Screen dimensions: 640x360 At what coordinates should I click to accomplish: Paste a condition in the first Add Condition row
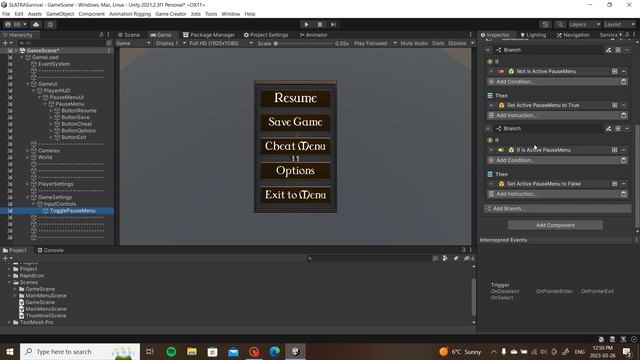(623, 82)
